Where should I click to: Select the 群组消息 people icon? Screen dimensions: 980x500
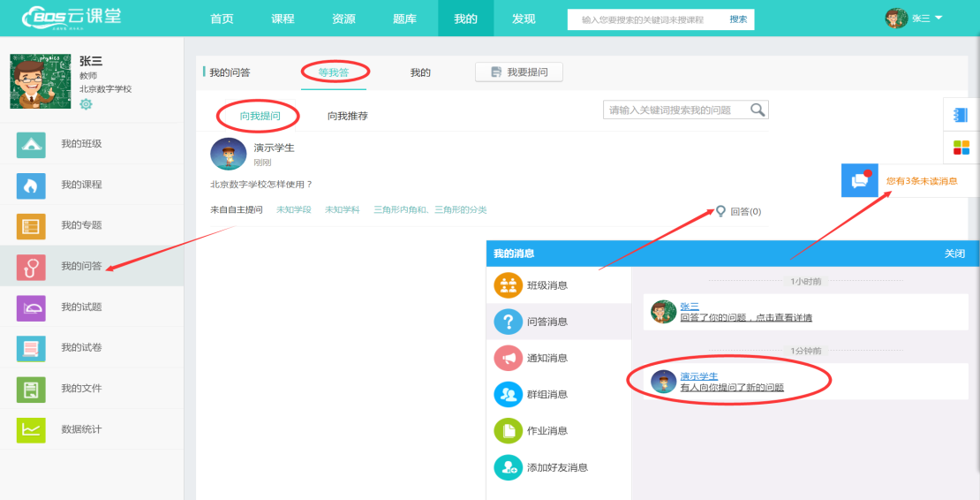point(508,394)
